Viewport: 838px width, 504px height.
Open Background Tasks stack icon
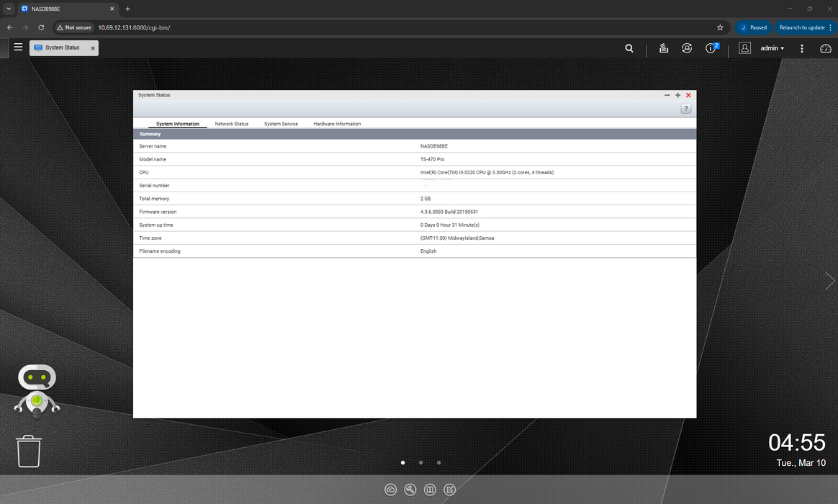(663, 48)
